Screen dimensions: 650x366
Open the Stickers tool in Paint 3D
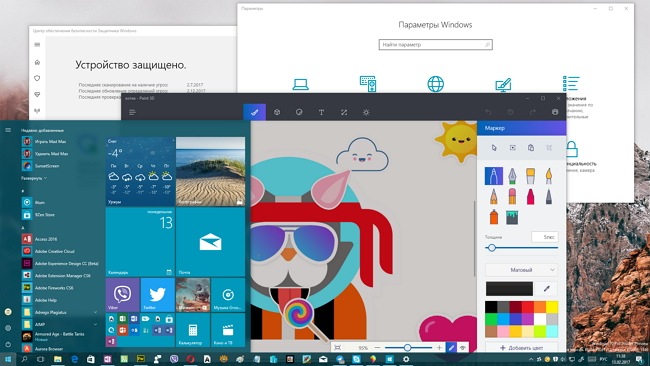pyautogui.click(x=299, y=112)
